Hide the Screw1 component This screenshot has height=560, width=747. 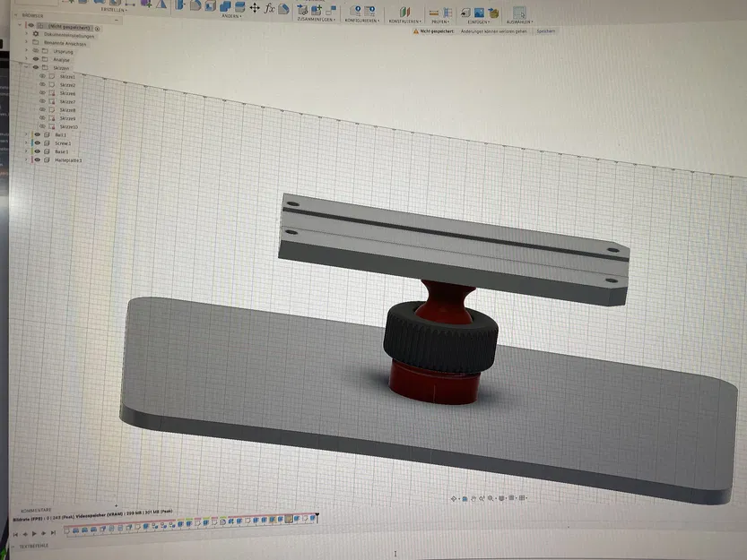37,143
